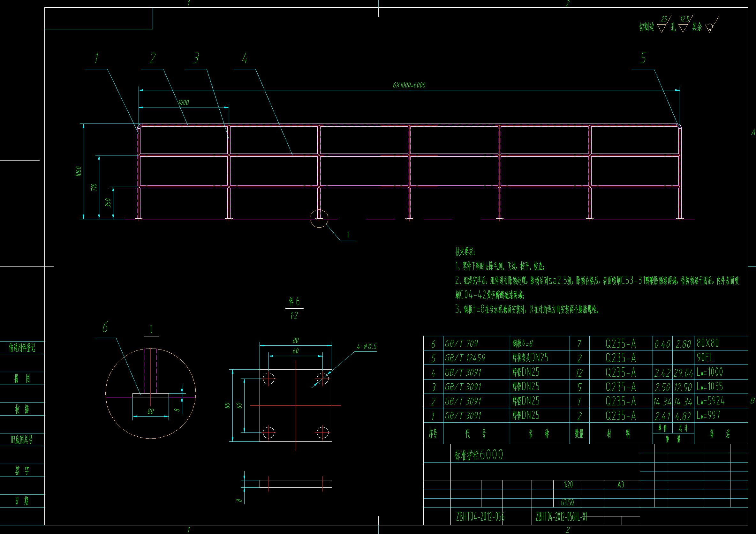This screenshot has height=534, width=756.
Task: Select drawing number ZBHT04-2012-056
Action: tap(480, 517)
